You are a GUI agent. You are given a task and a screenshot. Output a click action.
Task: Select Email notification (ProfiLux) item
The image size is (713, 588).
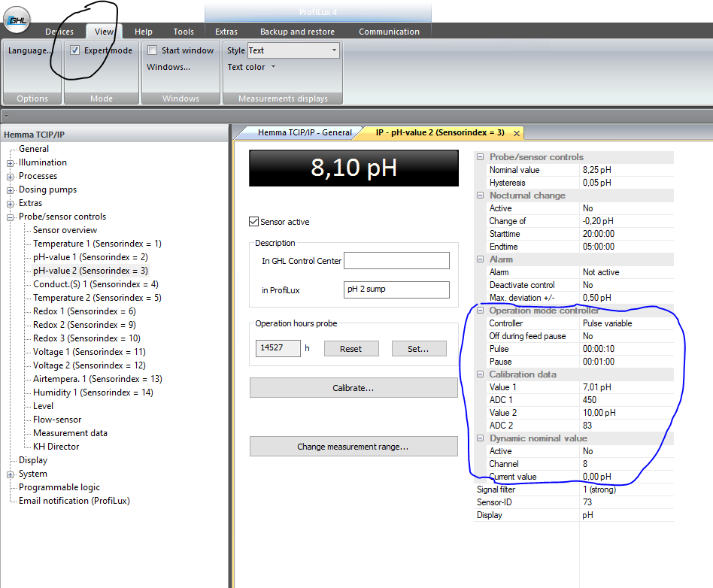pyautogui.click(x=74, y=501)
